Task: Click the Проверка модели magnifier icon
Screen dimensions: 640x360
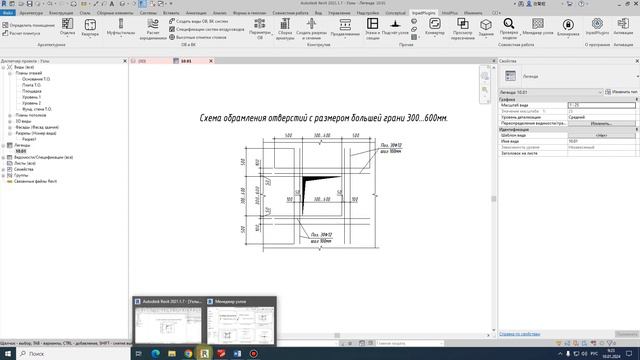Action: [x=509, y=23]
